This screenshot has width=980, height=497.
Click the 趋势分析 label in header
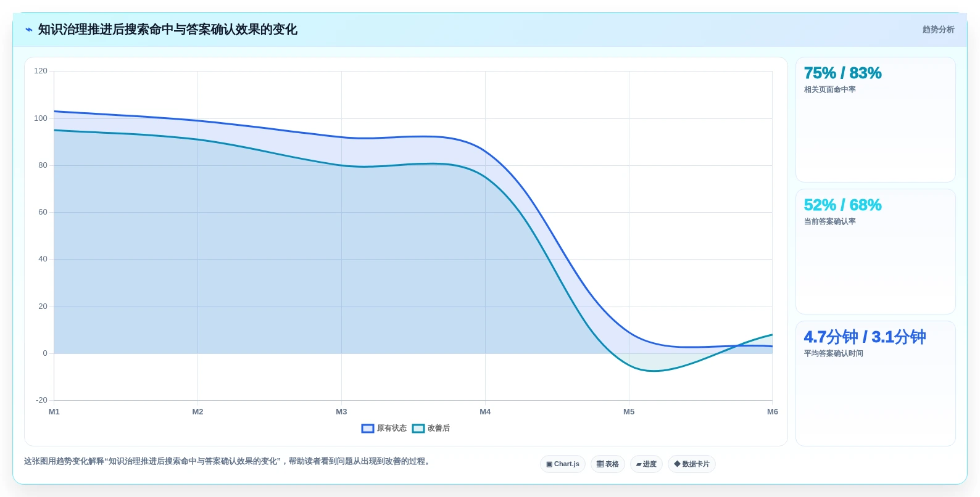[938, 30]
